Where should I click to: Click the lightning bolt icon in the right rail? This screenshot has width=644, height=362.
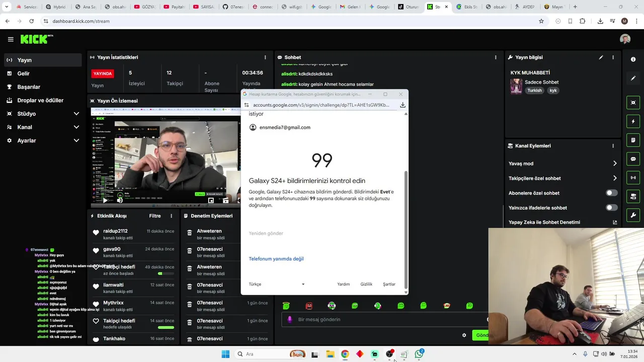tap(633, 121)
